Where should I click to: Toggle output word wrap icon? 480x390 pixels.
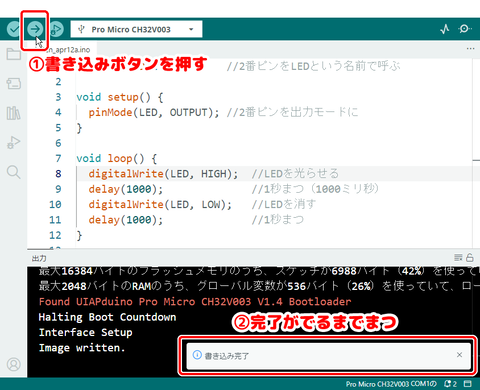458,257
